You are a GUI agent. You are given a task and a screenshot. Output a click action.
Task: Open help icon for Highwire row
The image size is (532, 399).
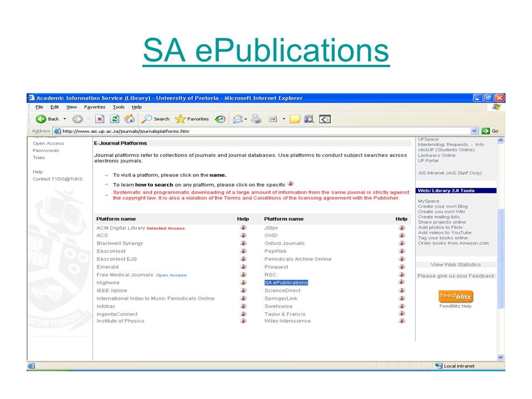coord(243,282)
